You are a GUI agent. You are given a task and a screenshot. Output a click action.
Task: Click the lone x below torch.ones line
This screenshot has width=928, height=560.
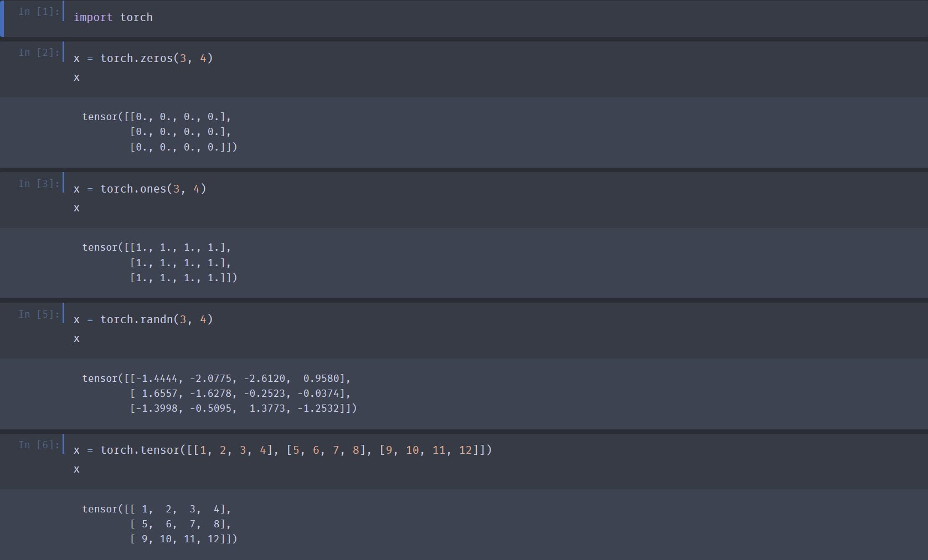[76, 208]
